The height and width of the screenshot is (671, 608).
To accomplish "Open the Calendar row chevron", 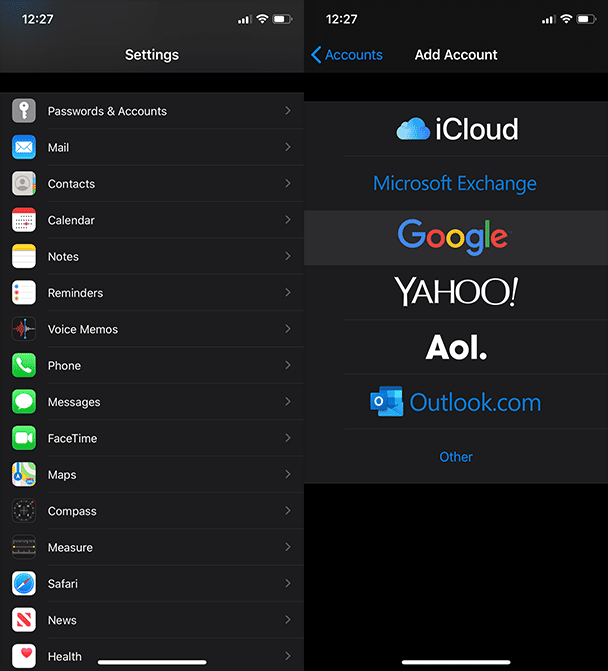I will coord(288,220).
